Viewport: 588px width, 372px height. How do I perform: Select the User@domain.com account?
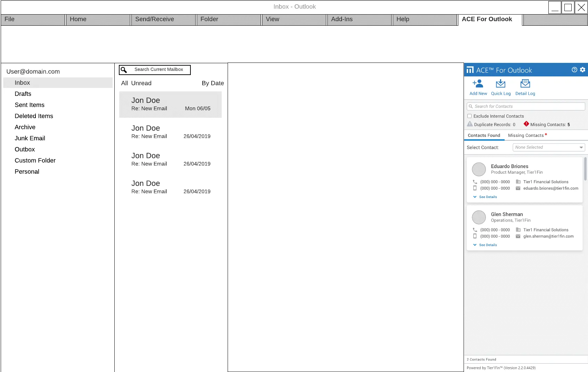pos(33,72)
